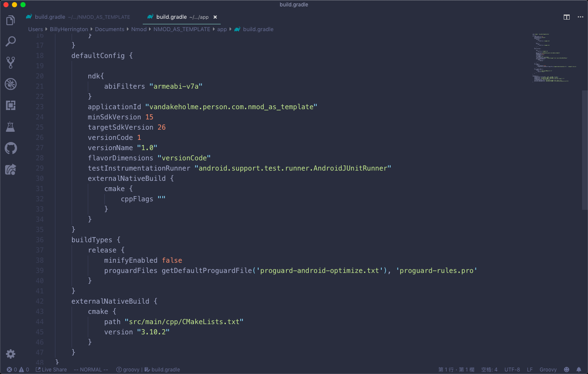The height and width of the screenshot is (374, 588).
Task: Click the Split Editor icon in the title bar
Action: click(x=567, y=17)
